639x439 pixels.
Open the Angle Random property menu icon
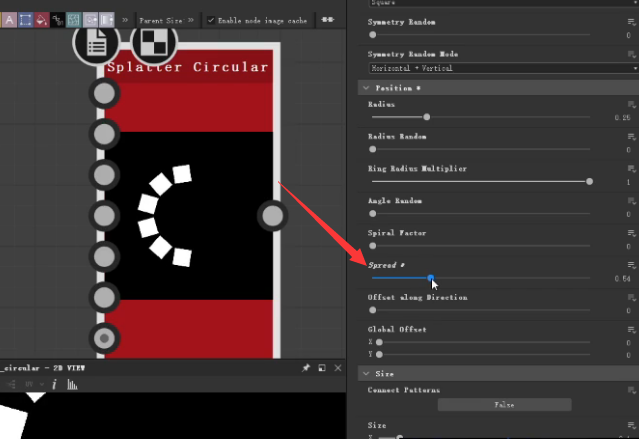[x=632, y=201]
